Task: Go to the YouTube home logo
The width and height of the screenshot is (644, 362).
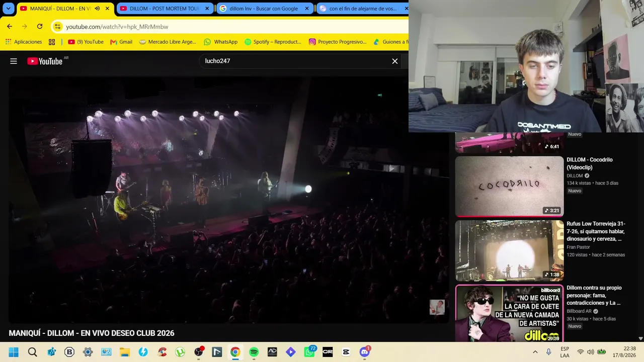Action: point(45,61)
